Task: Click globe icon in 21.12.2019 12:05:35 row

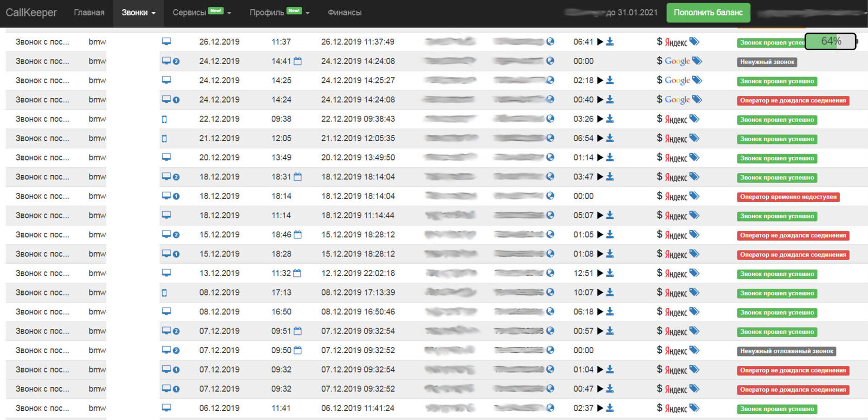Action: pos(550,139)
